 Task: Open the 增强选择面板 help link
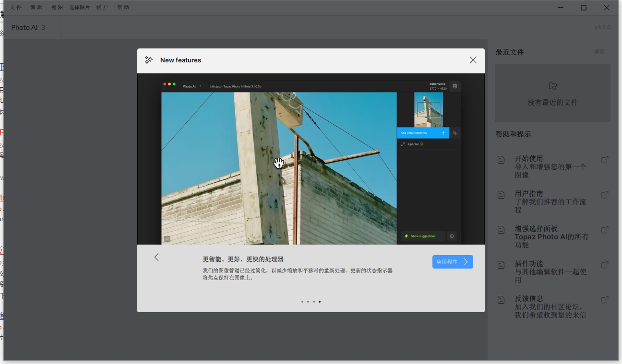pyautogui.click(x=553, y=234)
